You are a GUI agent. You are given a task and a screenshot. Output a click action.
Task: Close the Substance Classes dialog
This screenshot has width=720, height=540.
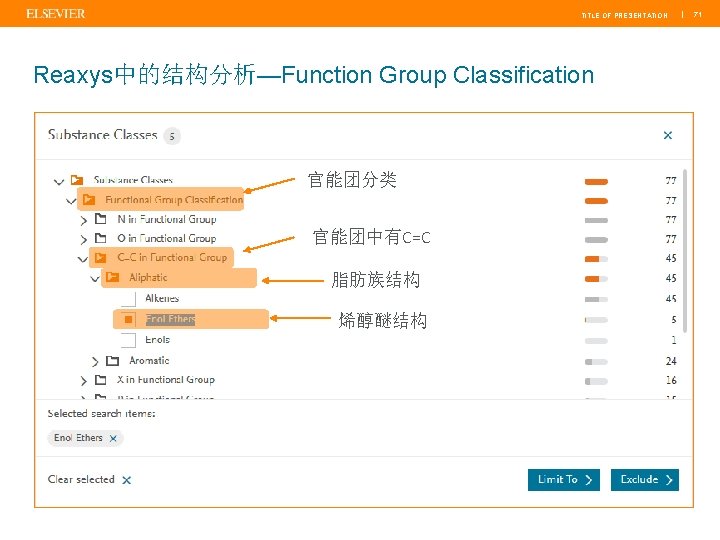tap(668, 135)
